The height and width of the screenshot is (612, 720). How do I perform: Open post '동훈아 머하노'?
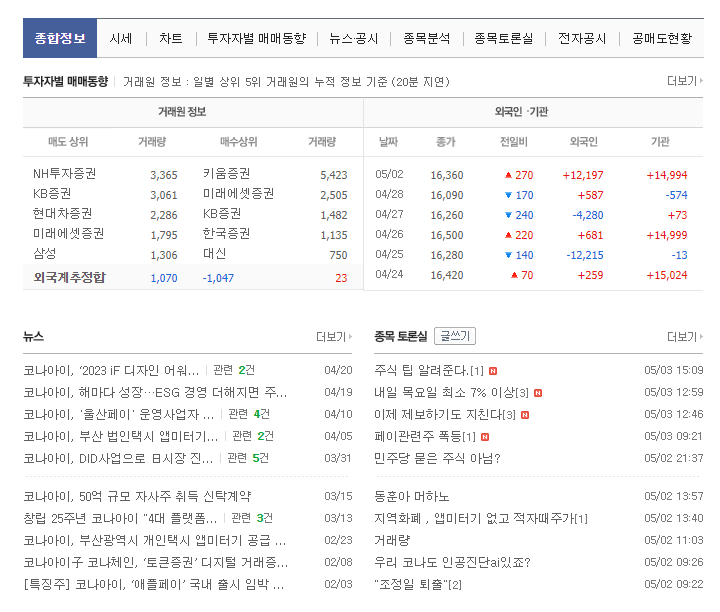[411, 496]
